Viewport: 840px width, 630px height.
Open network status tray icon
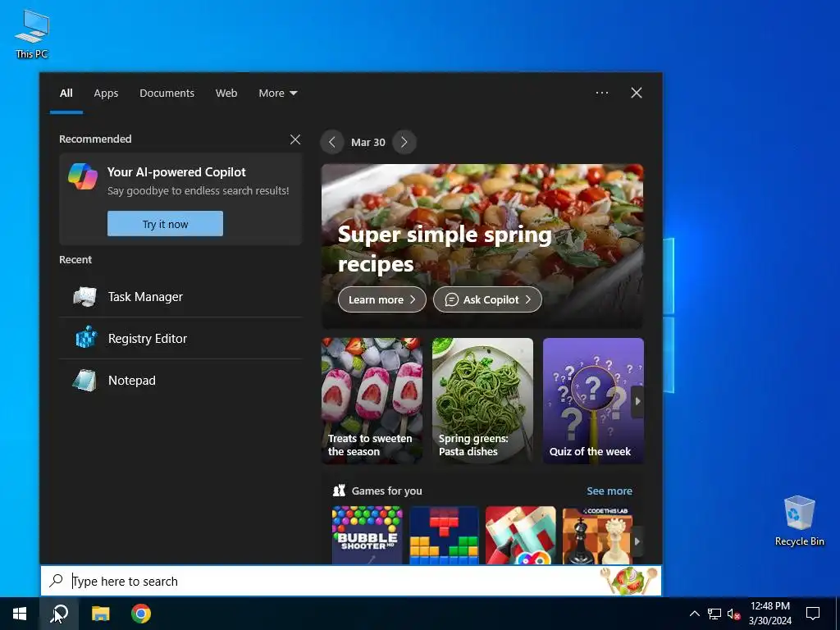(x=714, y=614)
